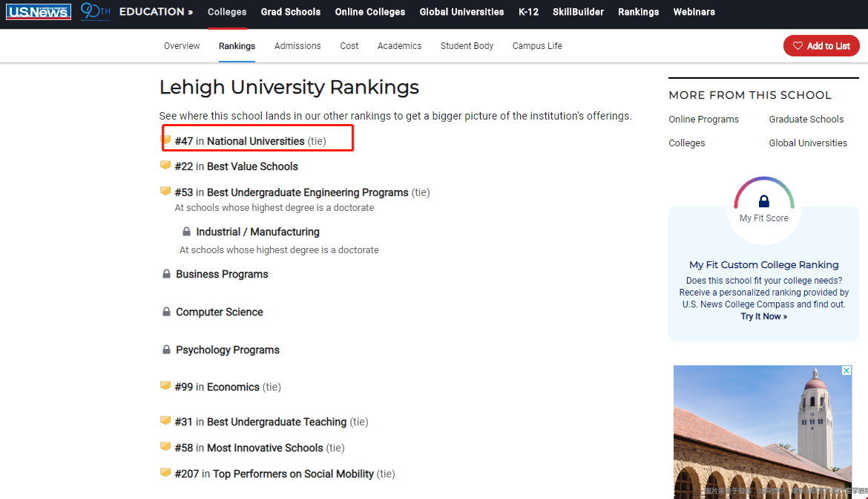This screenshot has height=499, width=868.
Task: Open Graduate Schools under More From This School
Action: coord(806,119)
